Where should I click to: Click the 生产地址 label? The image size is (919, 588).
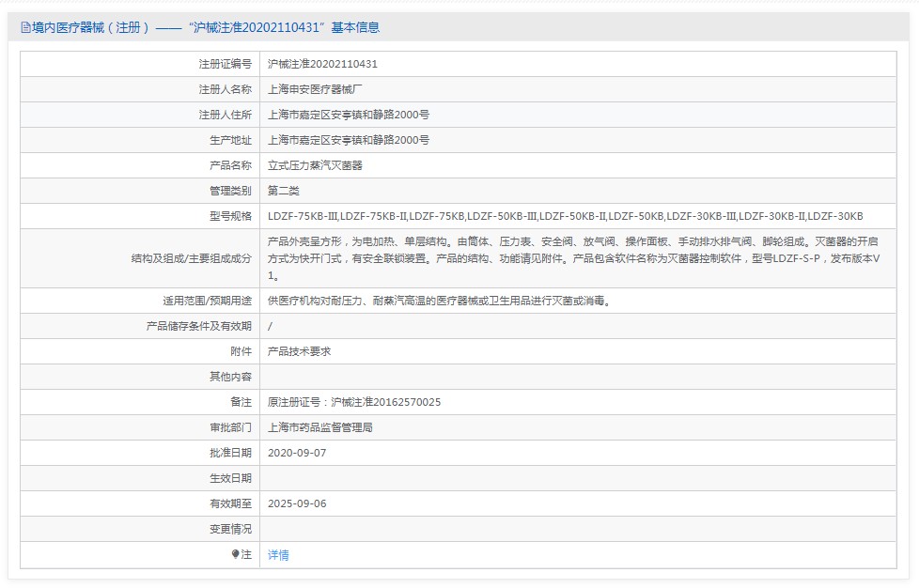click(230, 140)
